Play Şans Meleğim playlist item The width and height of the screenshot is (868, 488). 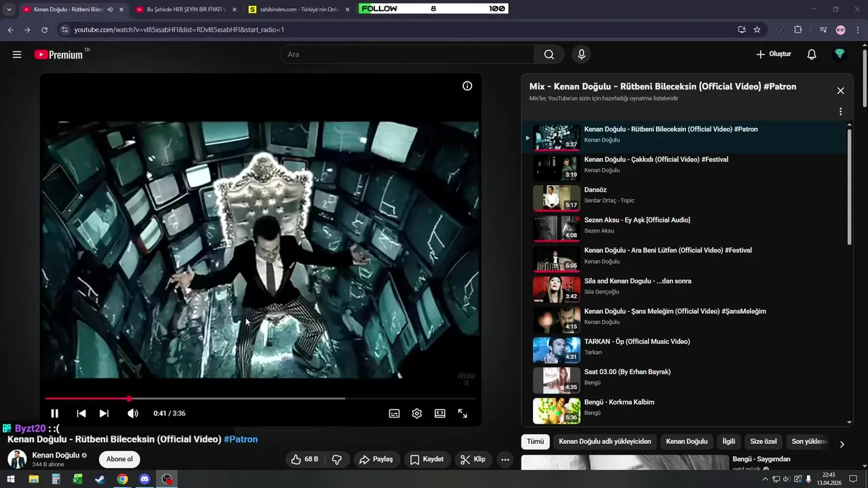pos(684,320)
